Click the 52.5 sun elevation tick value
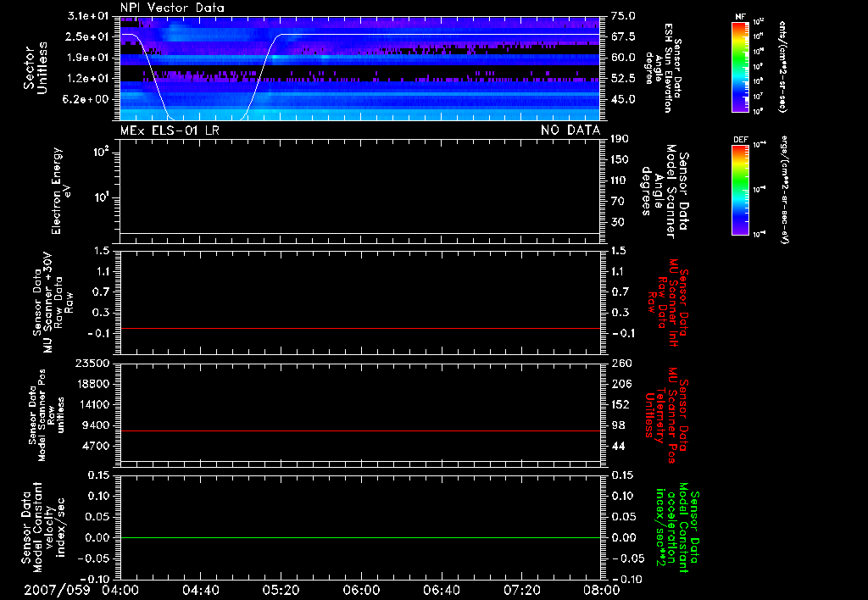 coord(623,79)
